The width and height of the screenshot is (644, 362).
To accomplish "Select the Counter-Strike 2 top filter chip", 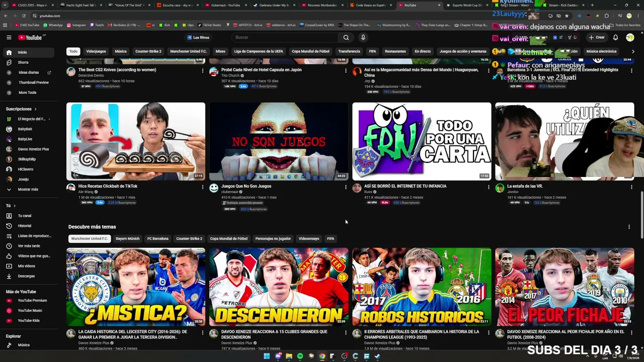I will pos(148,51).
